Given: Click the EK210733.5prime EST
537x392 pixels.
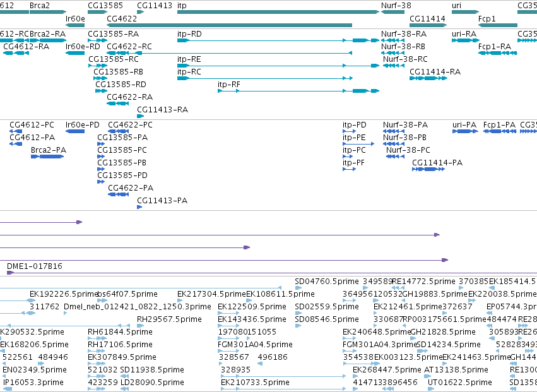Looking at the screenshot, I should click(x=283, y=389).
